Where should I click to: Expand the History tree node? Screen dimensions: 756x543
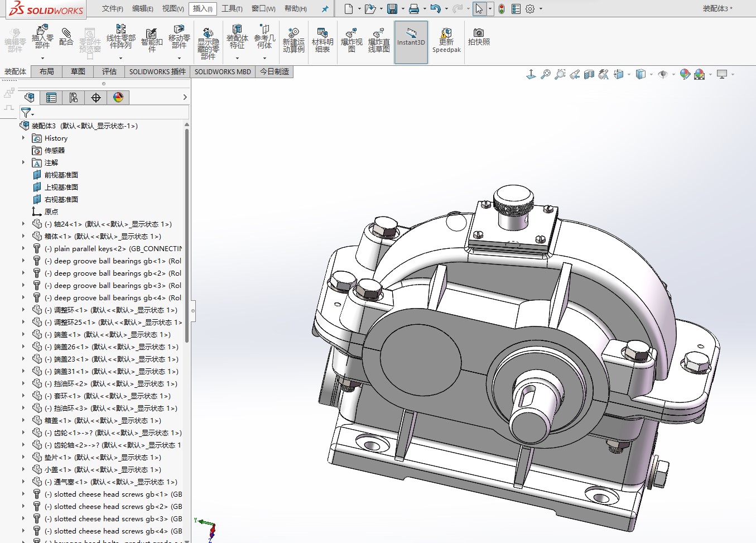point(23,138)
